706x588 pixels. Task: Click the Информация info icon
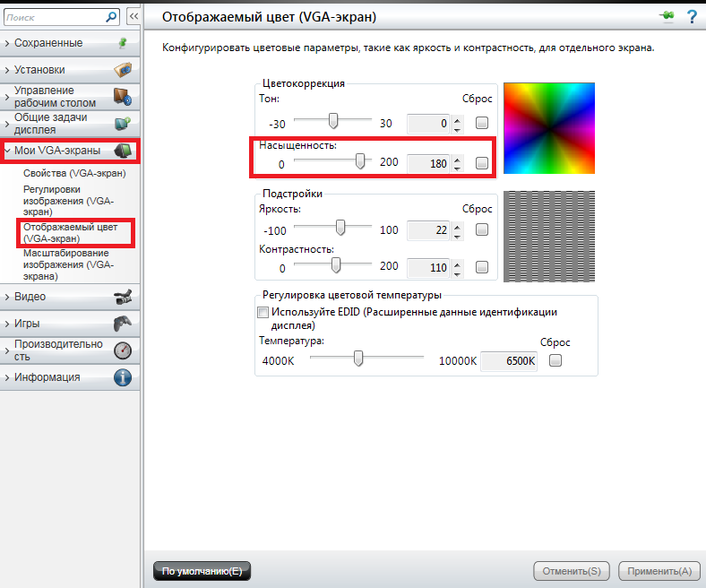(123, 377)
